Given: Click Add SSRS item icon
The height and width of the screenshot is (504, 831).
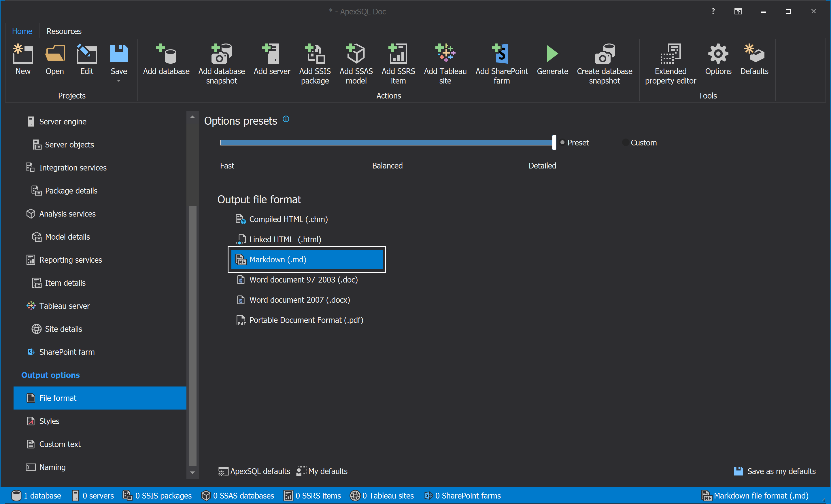Looking at the screenshot, I should click(x=398, y=54).
